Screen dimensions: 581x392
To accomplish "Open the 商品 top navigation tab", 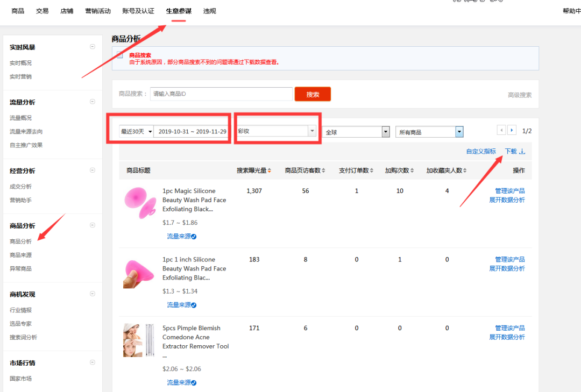I will 18,11.
